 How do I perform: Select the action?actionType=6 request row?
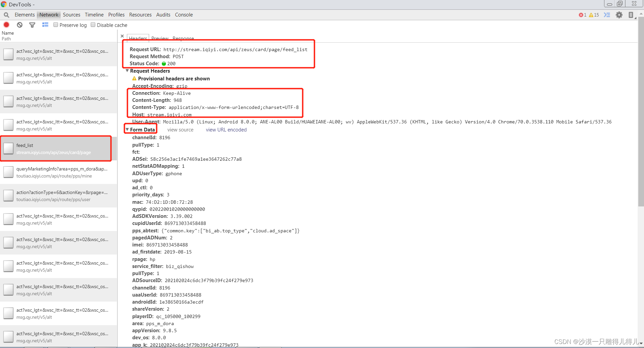pyautogui.click(x=58, y=195)
